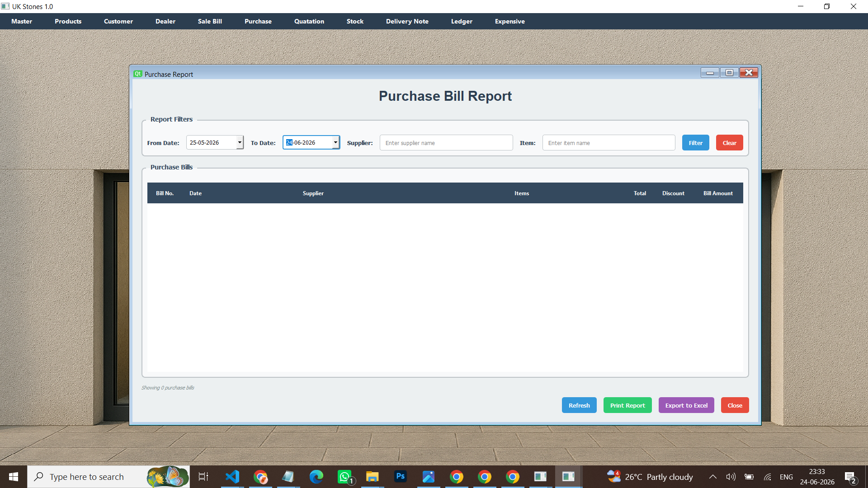The width and height of the screenshot is (868, 488).
Task: Open the Delivery Note menu
Action: (407, 21)
